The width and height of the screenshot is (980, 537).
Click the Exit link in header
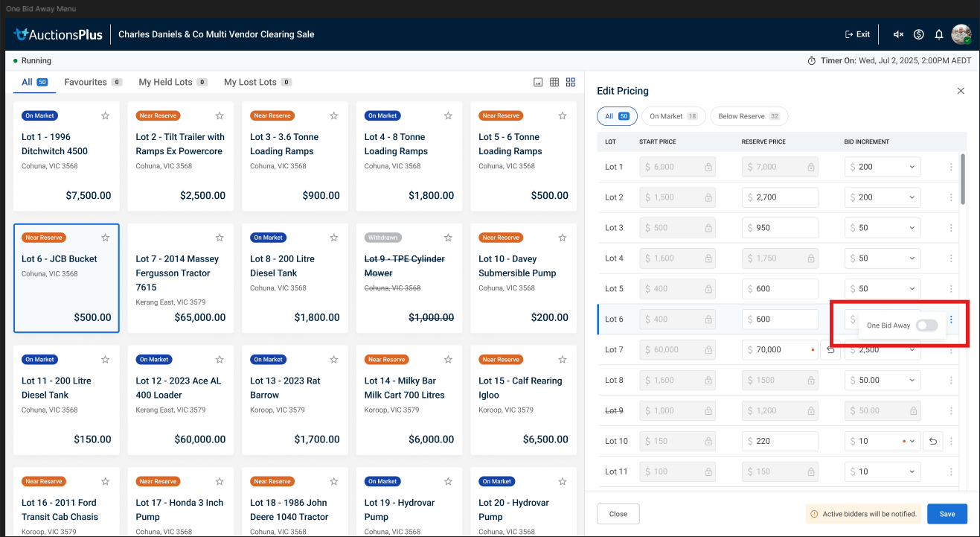[x=857, y=34]
